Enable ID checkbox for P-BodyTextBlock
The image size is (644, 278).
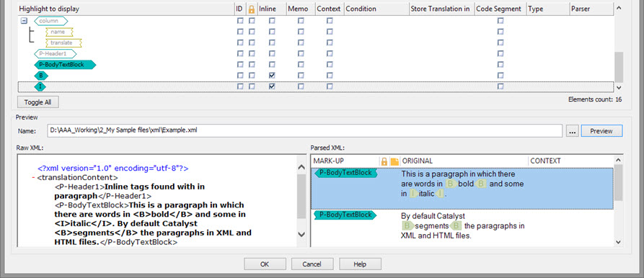[x=240, y=65]
